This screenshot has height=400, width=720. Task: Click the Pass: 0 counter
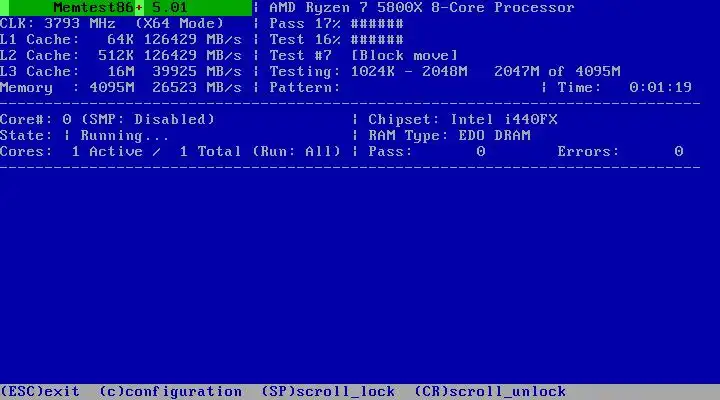427,152
